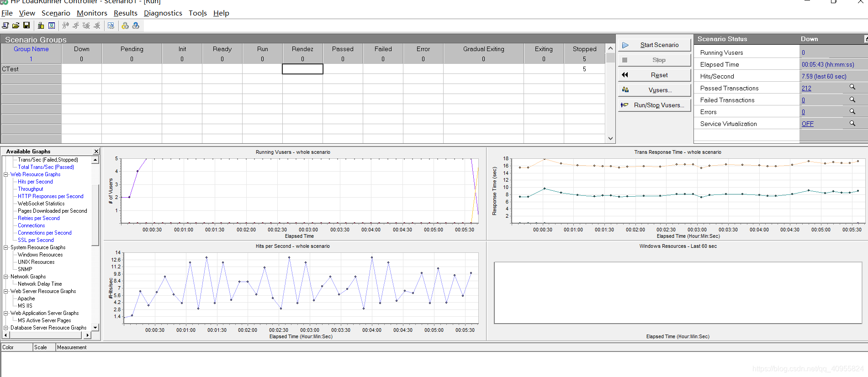Click Available Graphs scroll down arrow
The height and width of the screenshot is (377, 868).
[x=95, y=327]
